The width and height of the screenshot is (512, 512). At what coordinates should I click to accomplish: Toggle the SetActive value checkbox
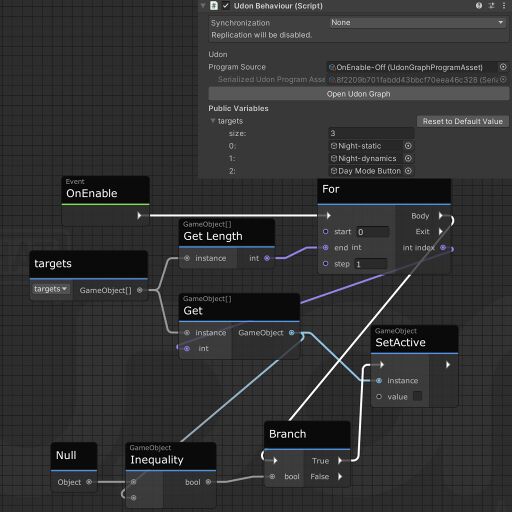click(417, 396)
